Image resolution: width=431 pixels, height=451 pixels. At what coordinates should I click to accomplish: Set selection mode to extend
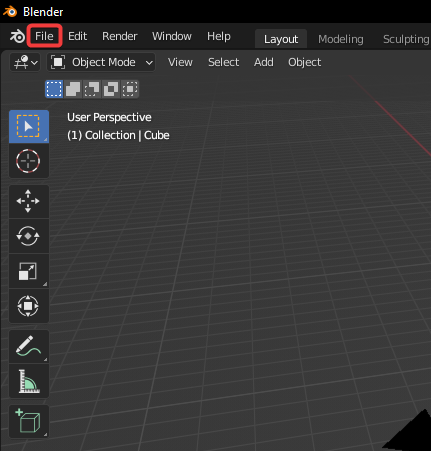click(x=73, y=89)
